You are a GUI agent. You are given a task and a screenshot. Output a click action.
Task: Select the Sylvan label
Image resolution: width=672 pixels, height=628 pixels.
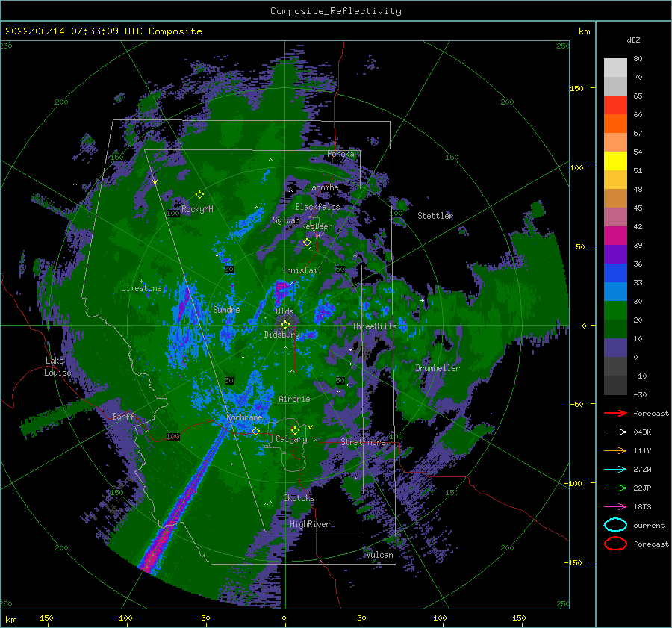286,220
